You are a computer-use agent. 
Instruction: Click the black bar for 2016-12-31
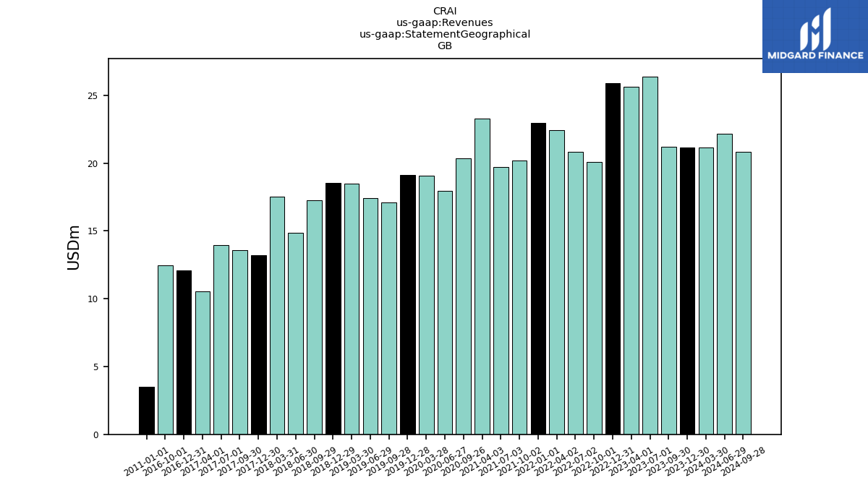click(x=184, y=353)
